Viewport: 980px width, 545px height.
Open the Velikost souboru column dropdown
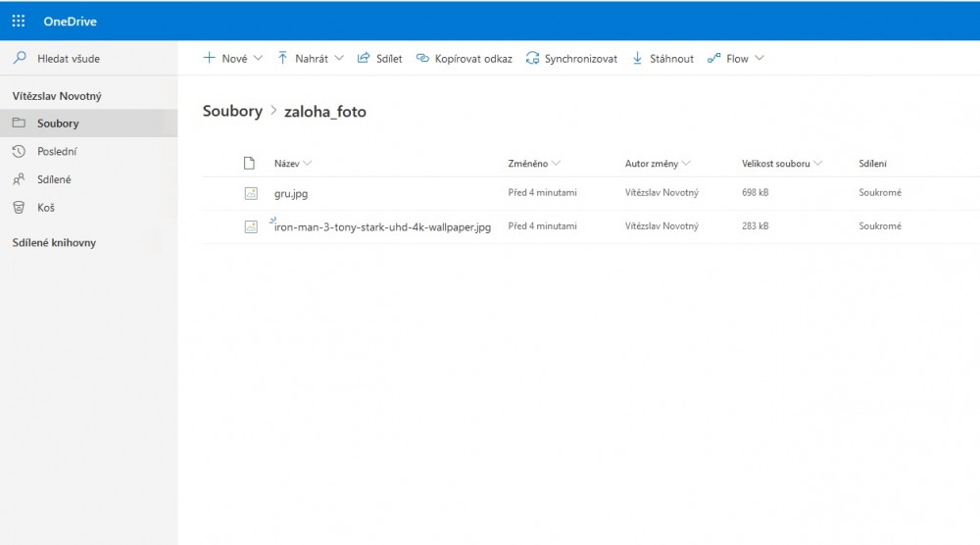click(x=817, y=164)
